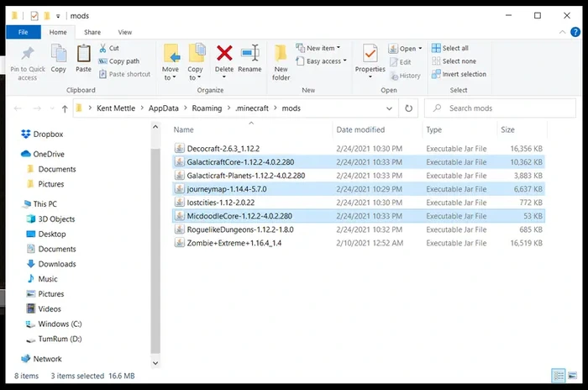Click the refresh button beside address bar

tap(409, 108)
